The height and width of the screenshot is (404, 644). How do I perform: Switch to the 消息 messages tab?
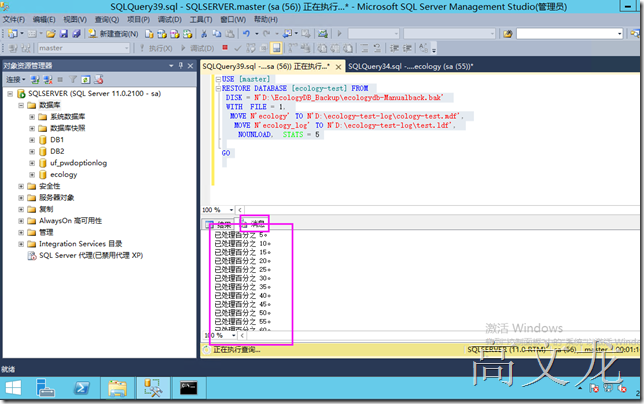253,224
